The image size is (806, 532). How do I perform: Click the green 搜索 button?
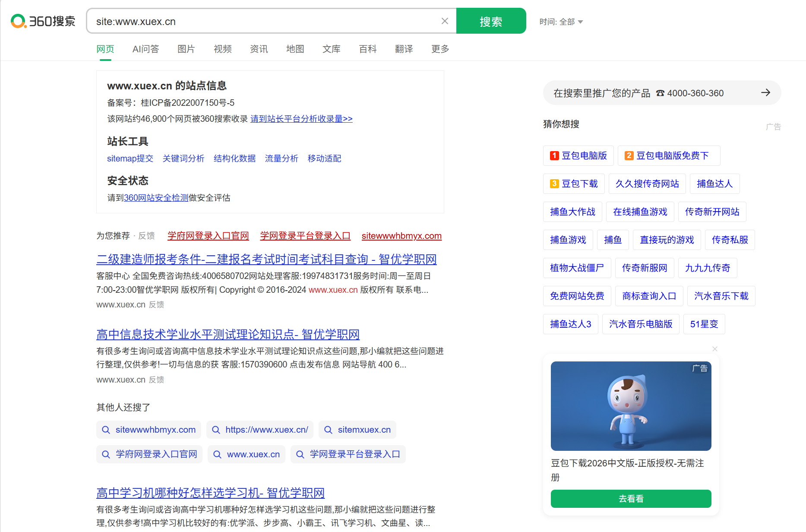click(x=491, y=21)
